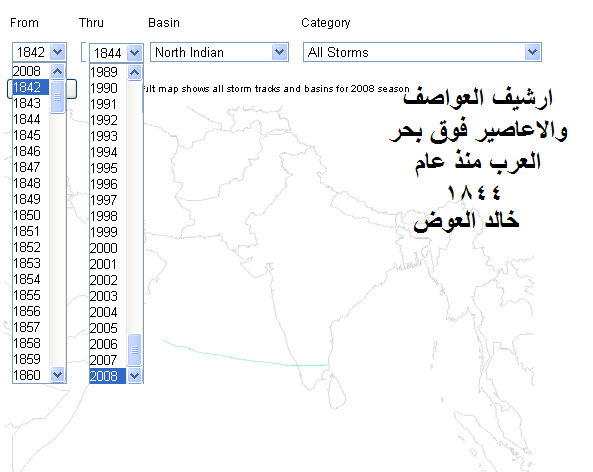This screenshot has width=593, height=472.
Task: Click scroll-down arrow in Thru year list
Action: coord(134,376)
